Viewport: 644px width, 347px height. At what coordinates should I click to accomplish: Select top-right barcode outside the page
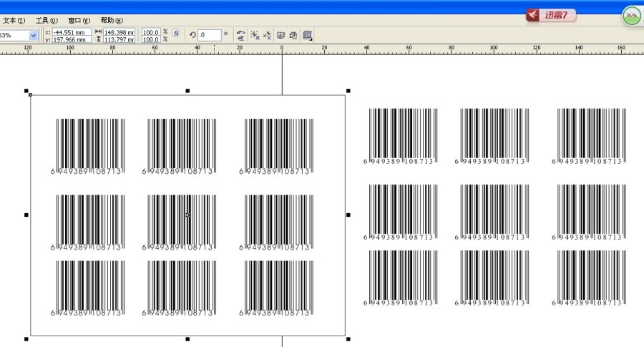point(589,137)
